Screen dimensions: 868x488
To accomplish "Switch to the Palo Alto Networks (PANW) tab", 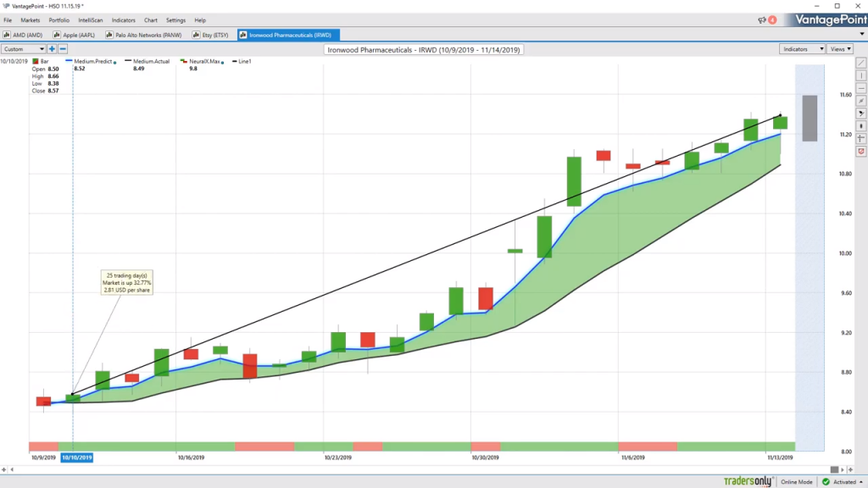I will tap(144, 34).
